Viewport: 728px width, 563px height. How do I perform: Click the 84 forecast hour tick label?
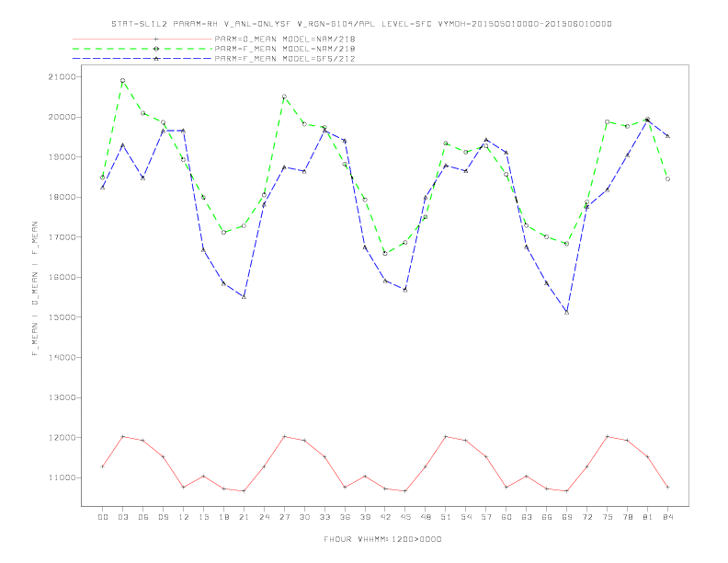667,517
